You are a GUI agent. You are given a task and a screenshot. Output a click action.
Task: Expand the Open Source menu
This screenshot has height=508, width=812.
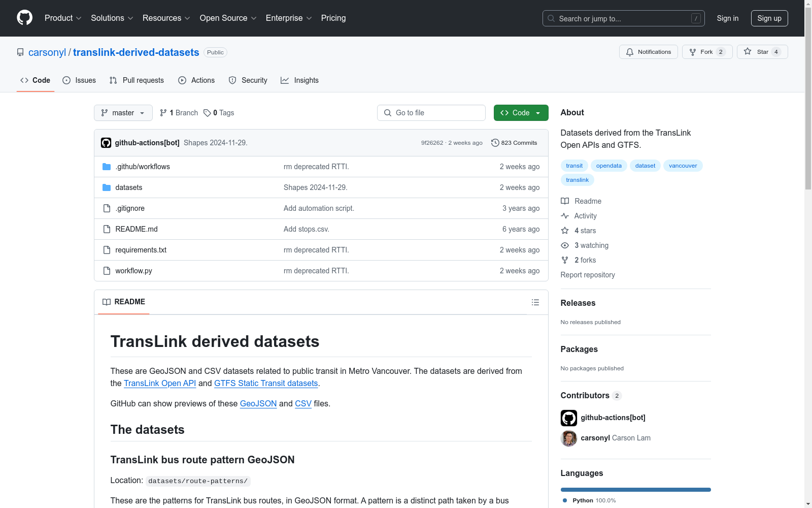coord(228,18)
